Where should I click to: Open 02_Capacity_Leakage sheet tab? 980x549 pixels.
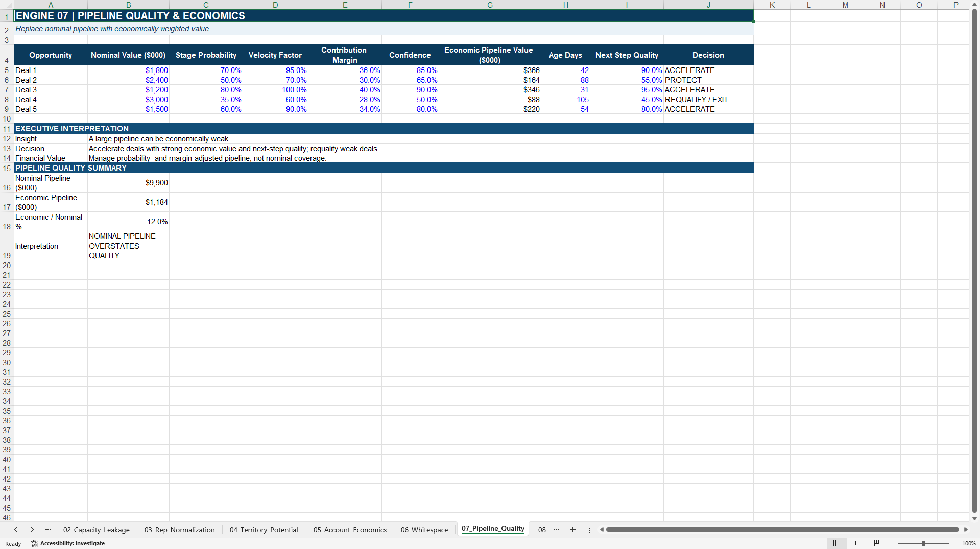pyautogui.click(x=97, y=530)
